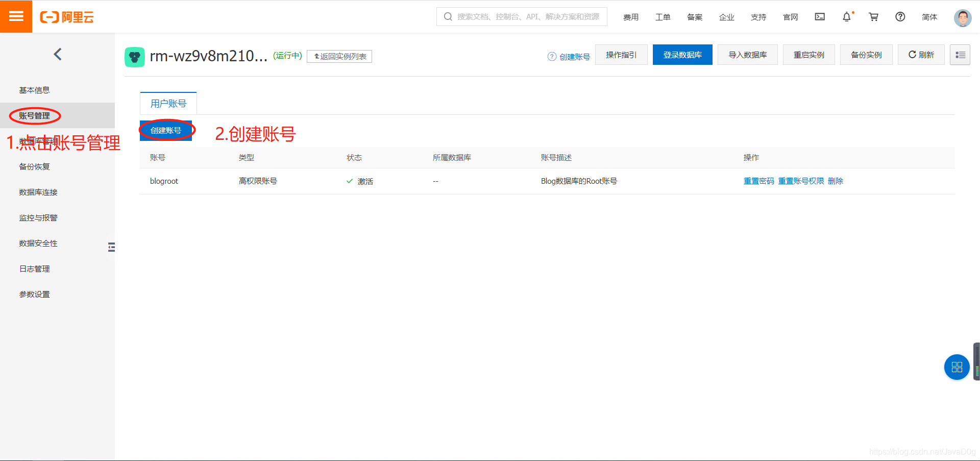Open 监控与报警 in the sidebar
The width and height of the screenshot is (980, 461).
click(x=38, y=217)
